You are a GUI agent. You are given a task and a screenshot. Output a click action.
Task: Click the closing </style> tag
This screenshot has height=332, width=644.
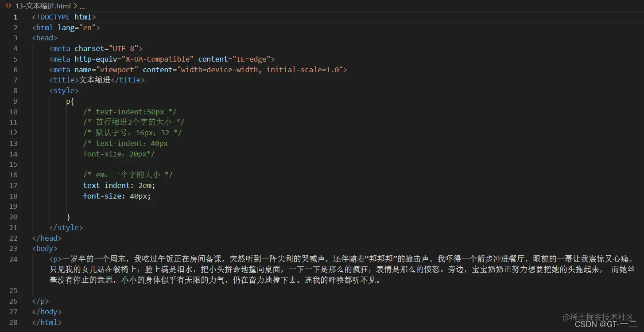click(66, 227)
